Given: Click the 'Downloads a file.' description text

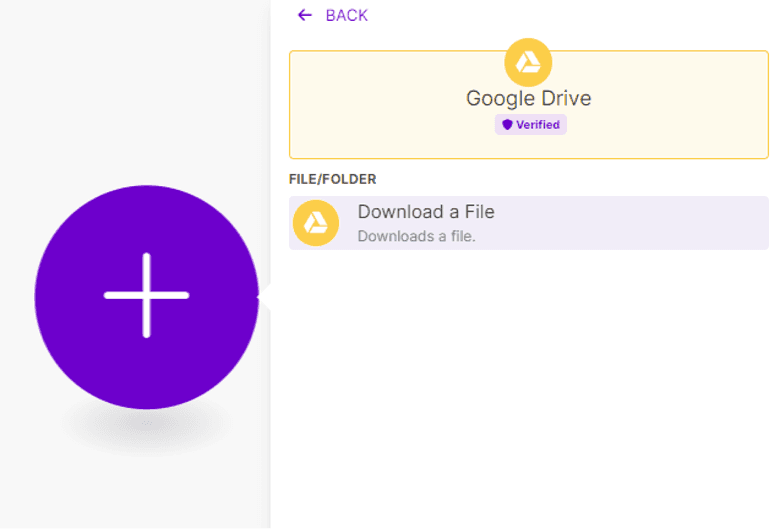Looking at the screenshot, I should pos(416,237).
